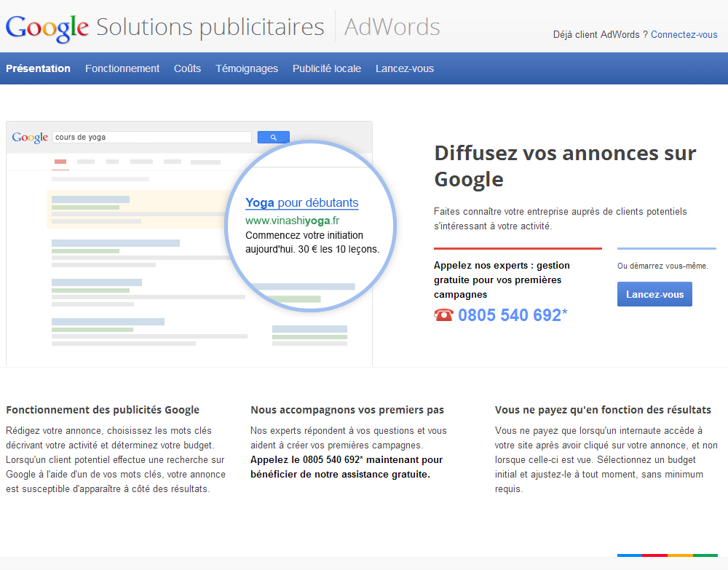The image size is (728, 570).
Task: Click 'Commencez votre initiation' ad description
Action: coord(312,242)
